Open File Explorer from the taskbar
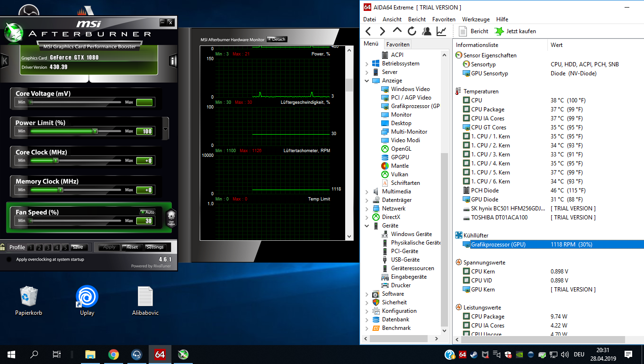Screen dimensions: 644x364 point(90,354)
